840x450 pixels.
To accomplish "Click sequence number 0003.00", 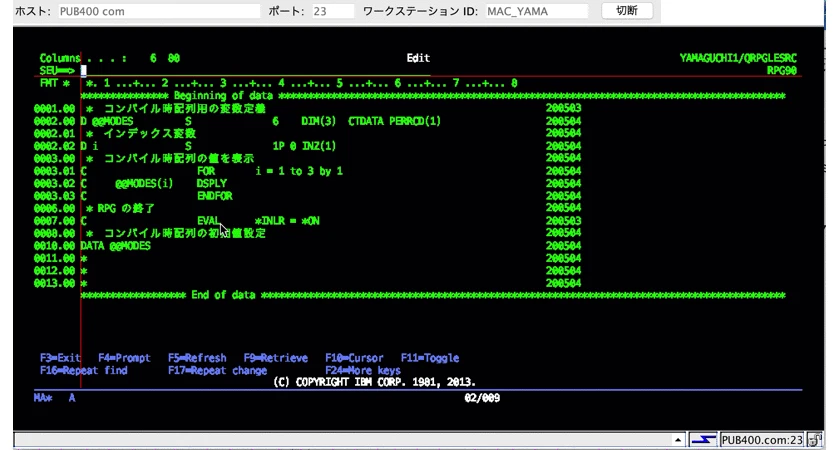I will click(54, 159).
